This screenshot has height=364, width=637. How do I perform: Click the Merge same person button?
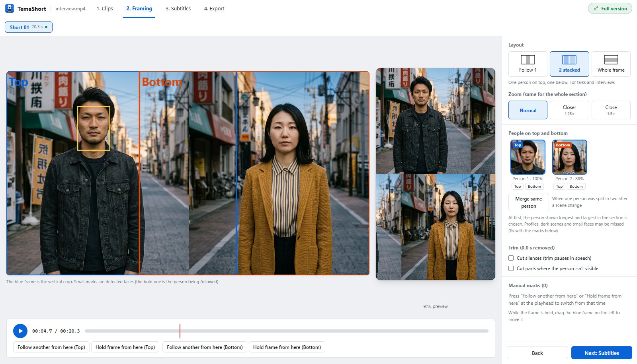pos(529,202)
